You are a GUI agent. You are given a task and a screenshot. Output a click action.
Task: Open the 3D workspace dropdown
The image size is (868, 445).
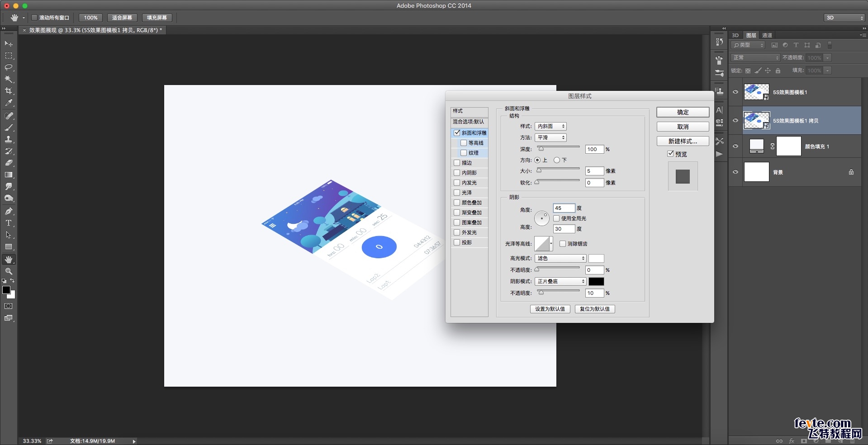[x=844, y=18]
